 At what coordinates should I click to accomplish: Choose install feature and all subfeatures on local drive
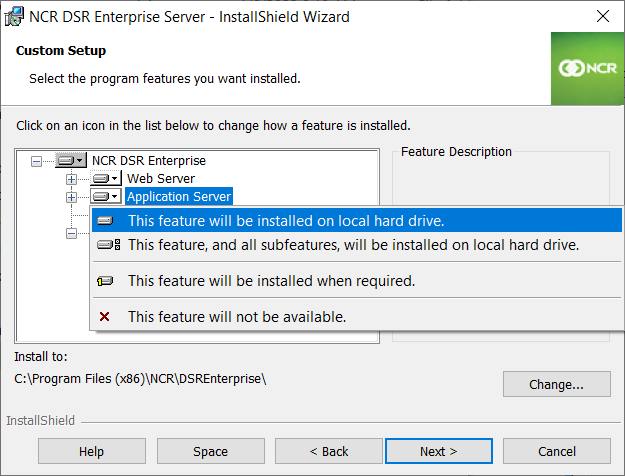(353, 244)
